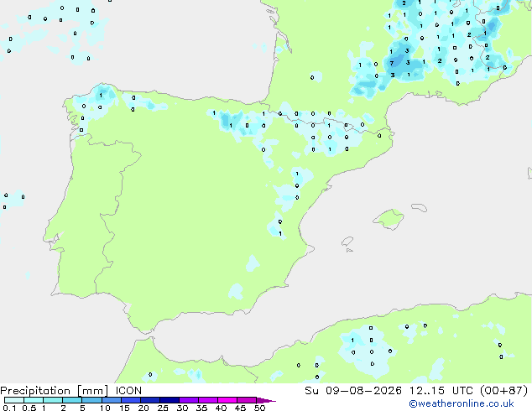Viewport: 532px width, 411px height.
Task: Click the "Precipitation [mm]" title text
Action: pos(55,391)
